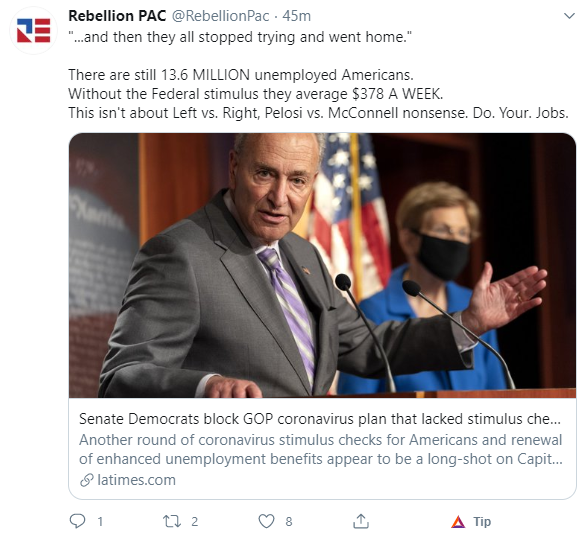The height and width of the screenshot is (534, 586).
Task: Click the link chain icon beside latimes.com
Action: [86, 480]
